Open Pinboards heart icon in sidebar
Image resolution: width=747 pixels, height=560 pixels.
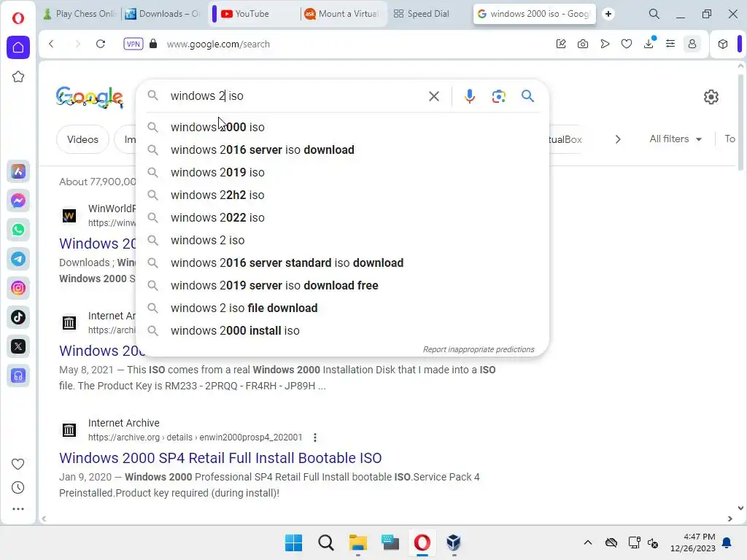pyautogui.click(x=18, y=464)
